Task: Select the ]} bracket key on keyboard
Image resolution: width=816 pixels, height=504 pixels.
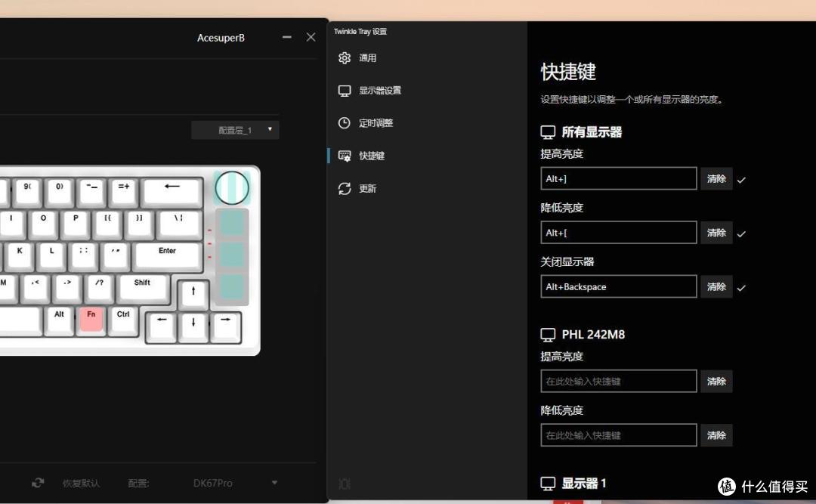Action: pyautogui.click(x=140, y=223)
